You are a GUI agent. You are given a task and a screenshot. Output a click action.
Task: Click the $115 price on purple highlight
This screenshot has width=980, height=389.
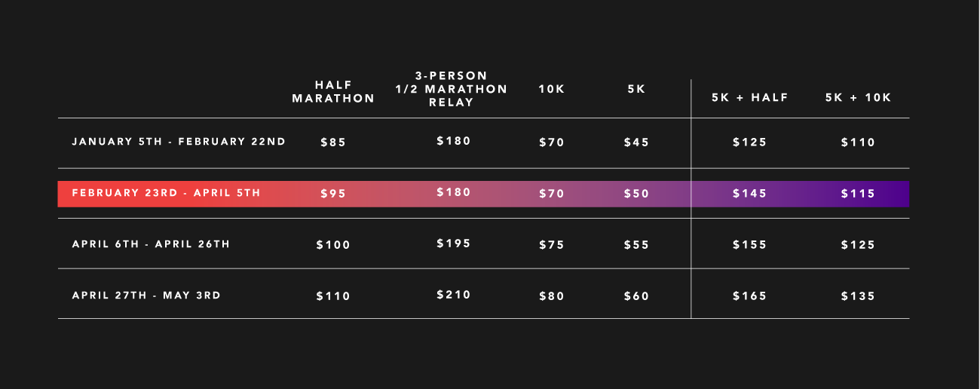pyautogui.click(x=859, y=194)
